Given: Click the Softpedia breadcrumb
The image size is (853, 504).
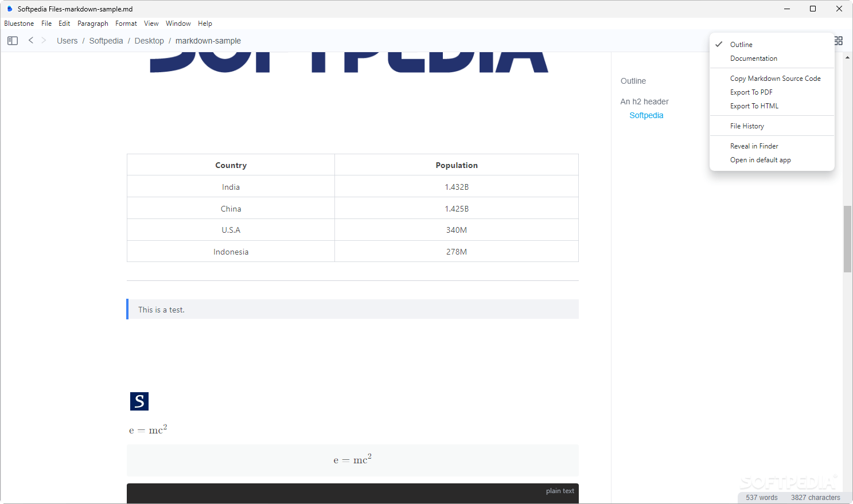Looking at the screenshot, I should pos(106,41).
